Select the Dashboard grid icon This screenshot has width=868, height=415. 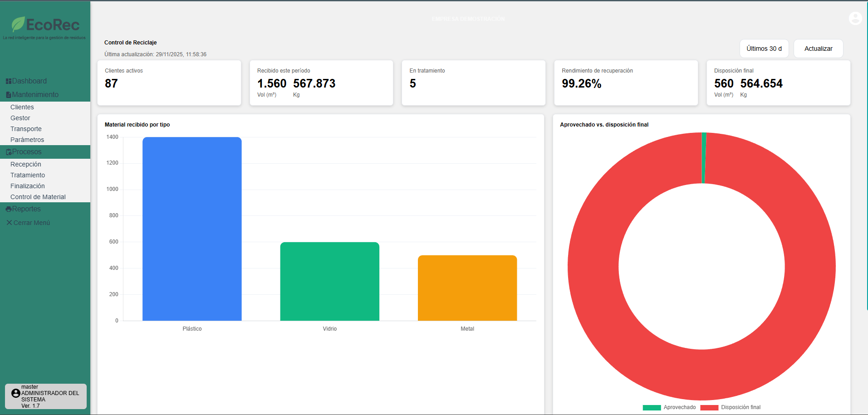(x=8, y=81)
